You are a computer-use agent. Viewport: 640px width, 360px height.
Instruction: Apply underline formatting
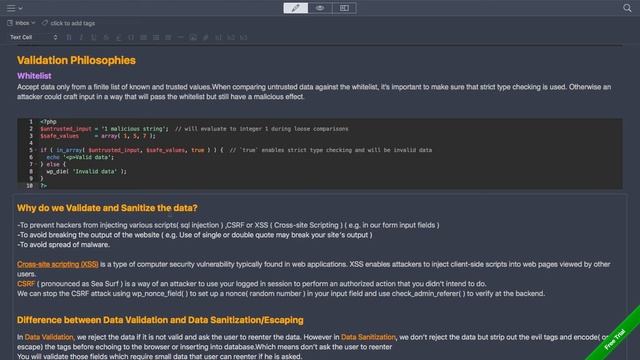click(94, 38)
